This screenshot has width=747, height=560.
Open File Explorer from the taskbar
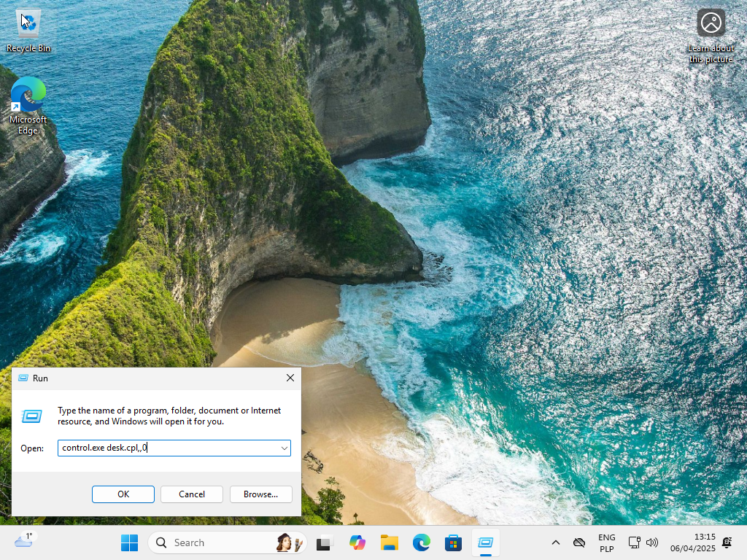click(x=389, y=542)
